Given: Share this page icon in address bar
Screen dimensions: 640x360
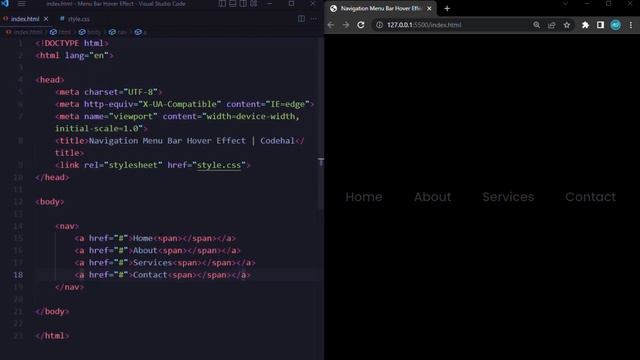Looking at the screenshot, I should point(551,25).
